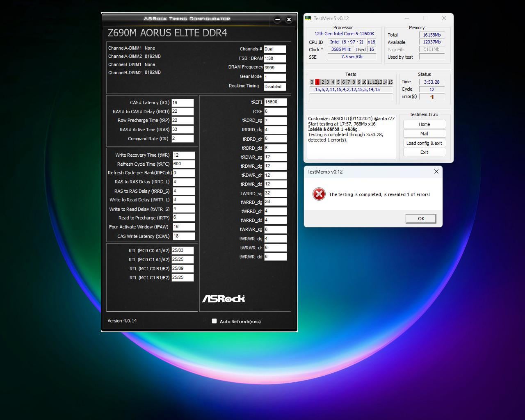The height and width of the screenshot is (420, 525).
Task: Click the CAS Write Latency (tCWL) field
Action: pyautogui.click(x=184, y=236)
